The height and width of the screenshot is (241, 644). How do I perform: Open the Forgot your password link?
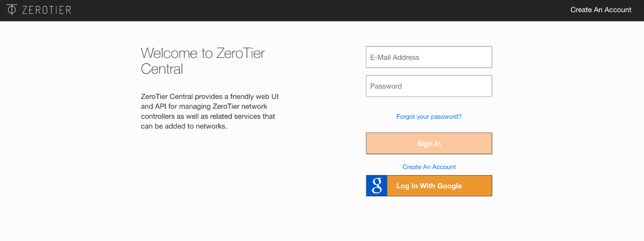tap(429, 117)
